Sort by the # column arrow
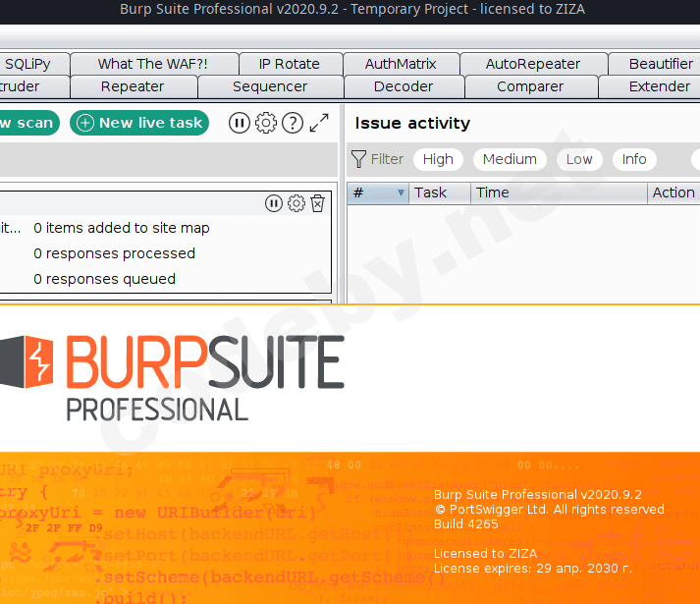 (401, 193)
